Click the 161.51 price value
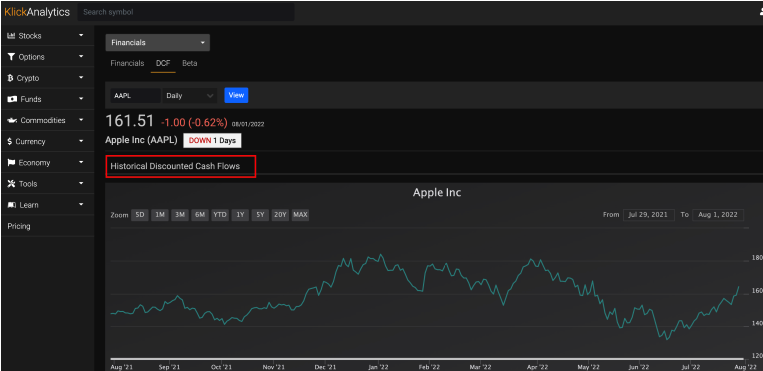Viewport: 763px width, 371px height. (129, 121)
